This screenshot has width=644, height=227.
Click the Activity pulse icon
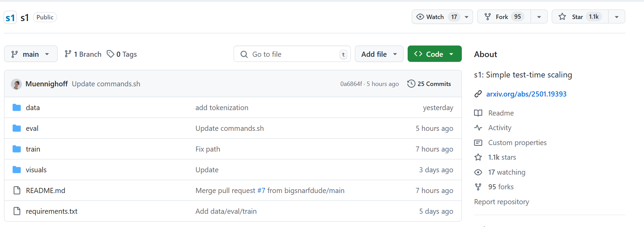click(x=478, y=128)
